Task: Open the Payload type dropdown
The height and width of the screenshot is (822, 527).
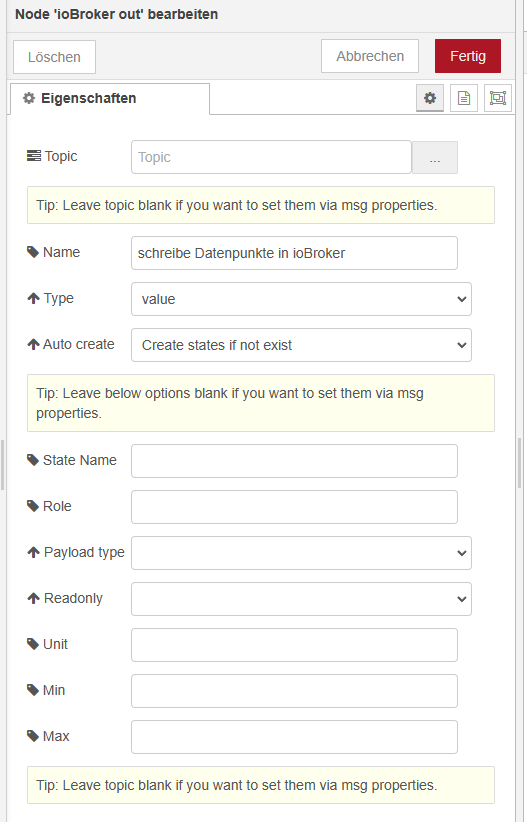Action: pos(302,553)
